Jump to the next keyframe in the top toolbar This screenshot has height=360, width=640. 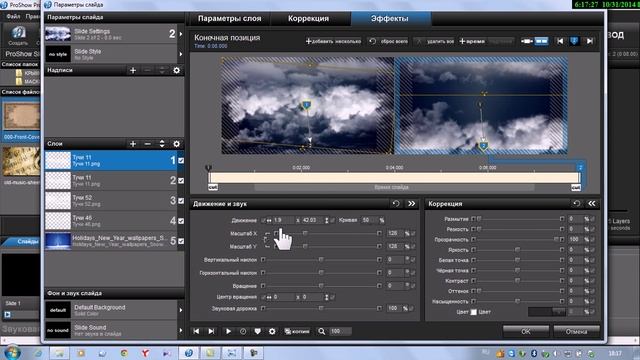coord(589,41)
